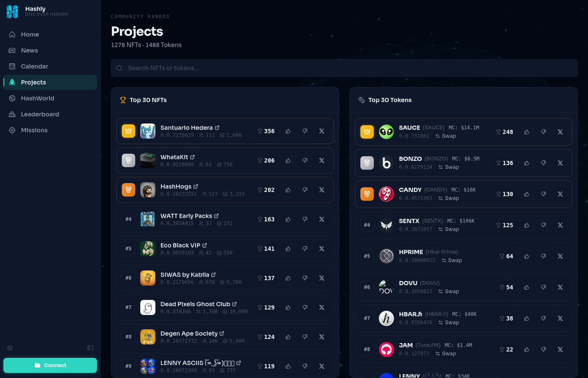Collapse the sidebar panel icon
The width and height of the screenshot is (588, 378).
(x=90, y=348)
